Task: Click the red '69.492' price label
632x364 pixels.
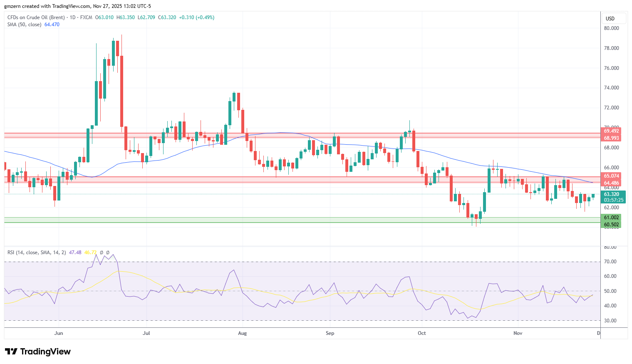Action: pos(611,131)
